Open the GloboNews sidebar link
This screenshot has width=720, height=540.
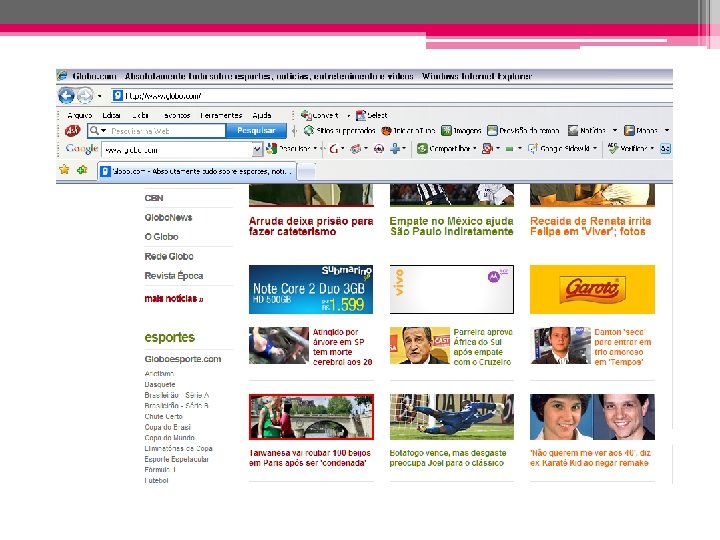pos(168,217)
